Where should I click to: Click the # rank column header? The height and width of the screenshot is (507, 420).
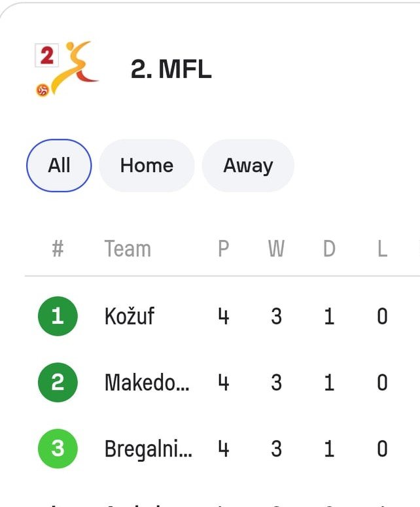(58, 249)
